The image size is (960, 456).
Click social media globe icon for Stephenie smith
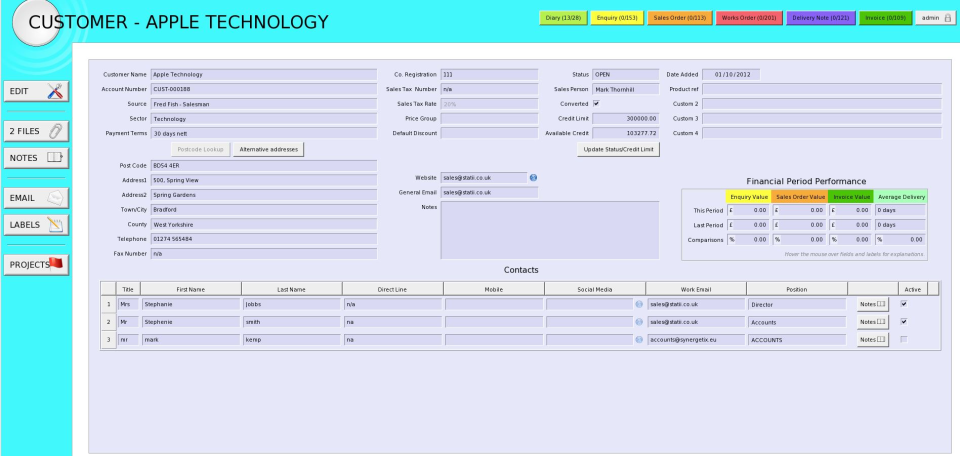[639, 321]
